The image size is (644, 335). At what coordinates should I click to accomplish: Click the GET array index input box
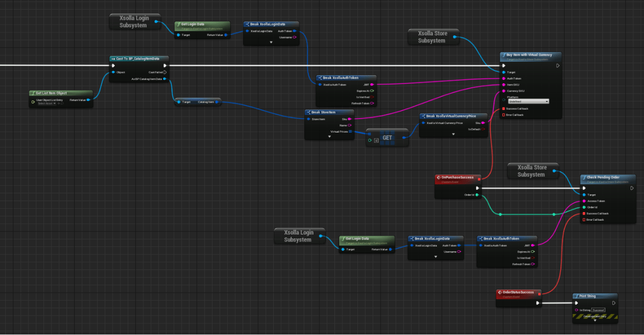coord(377,141)
